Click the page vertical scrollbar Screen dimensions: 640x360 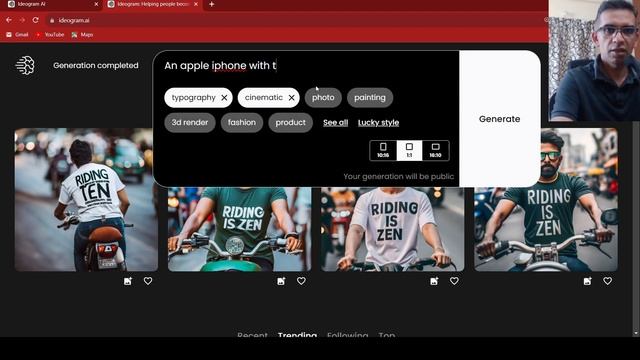point(636,229)
